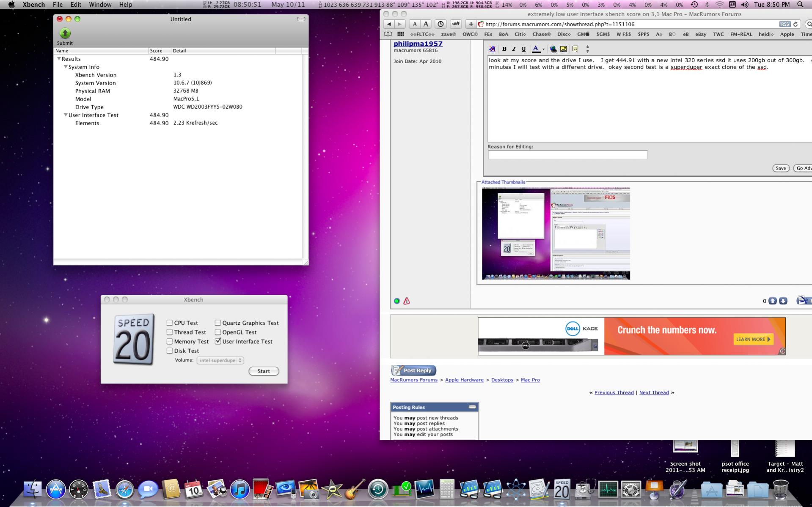Viewport: 812px width, 507px height.
Task: Click the Safari address bar URL field
Action: [630, 24]
